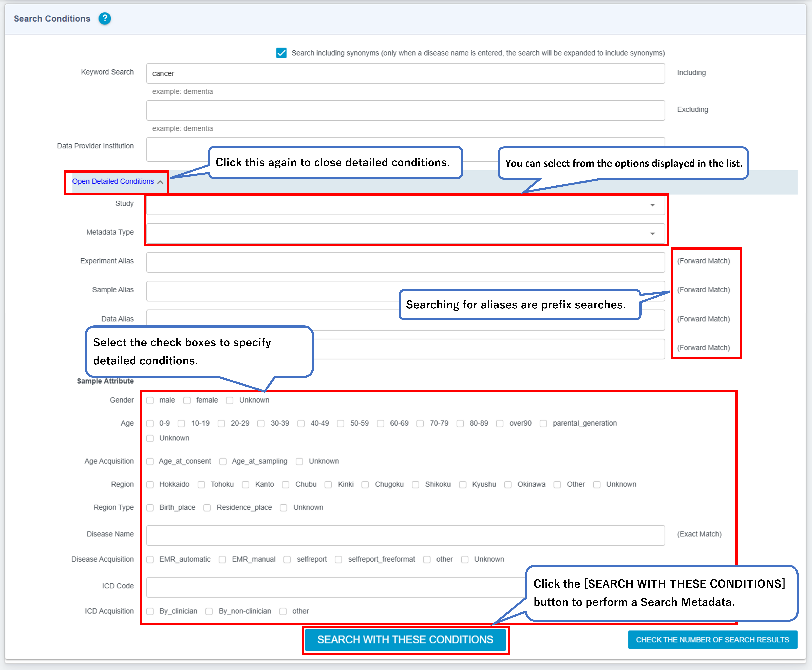This screenshot has width=812, height=670.
Task: Select age range 0-9 checkbox
Action: click(150, 423)
